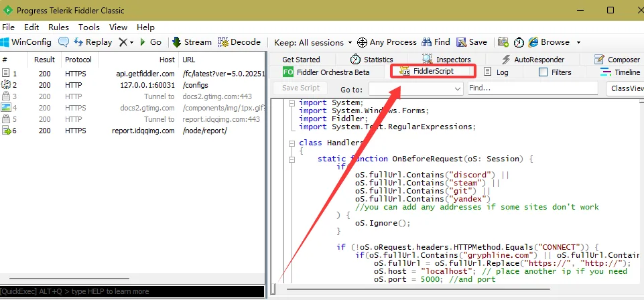
Task: Click the session list horizontal scrollbar
Action: coord(69,279)
